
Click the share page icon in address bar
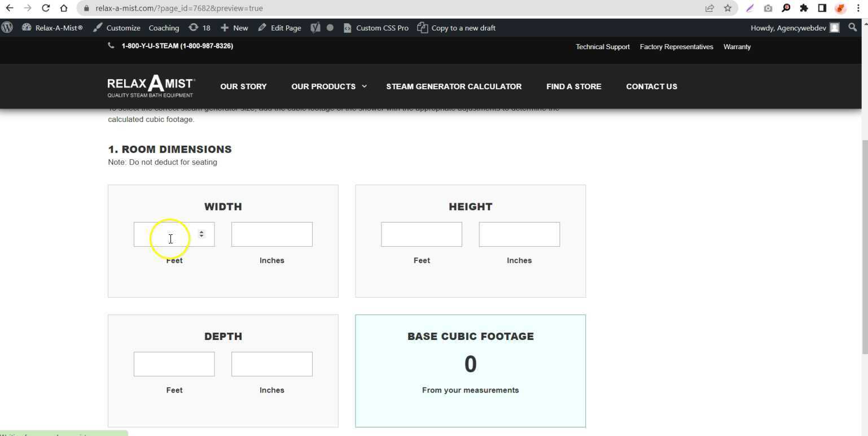(x=709, y=8)
